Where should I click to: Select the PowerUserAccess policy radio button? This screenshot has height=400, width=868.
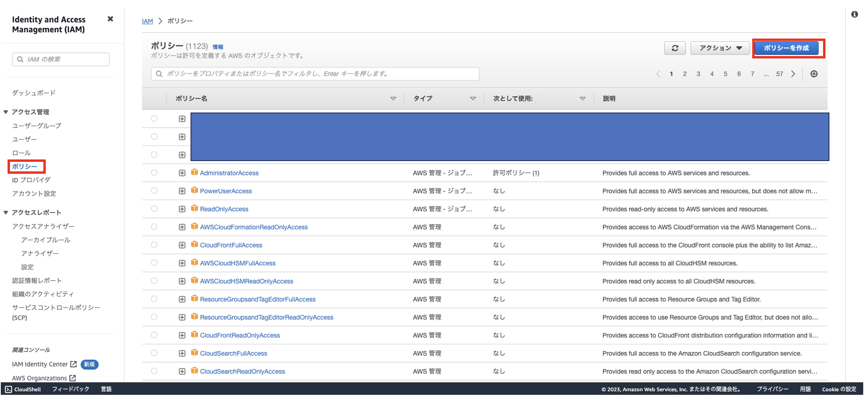pyautogui.click(x=154, y=191)
